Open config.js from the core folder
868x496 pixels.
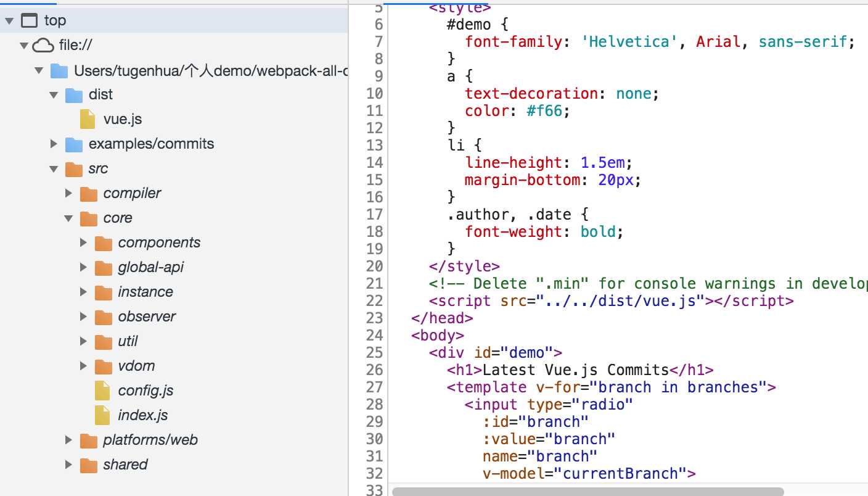tap(145, 391)
